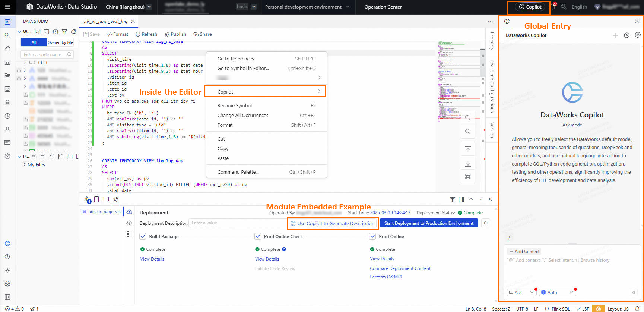
Task: Click the filter funnel in the workspace toolbar
Action: [x=64, y=32]
